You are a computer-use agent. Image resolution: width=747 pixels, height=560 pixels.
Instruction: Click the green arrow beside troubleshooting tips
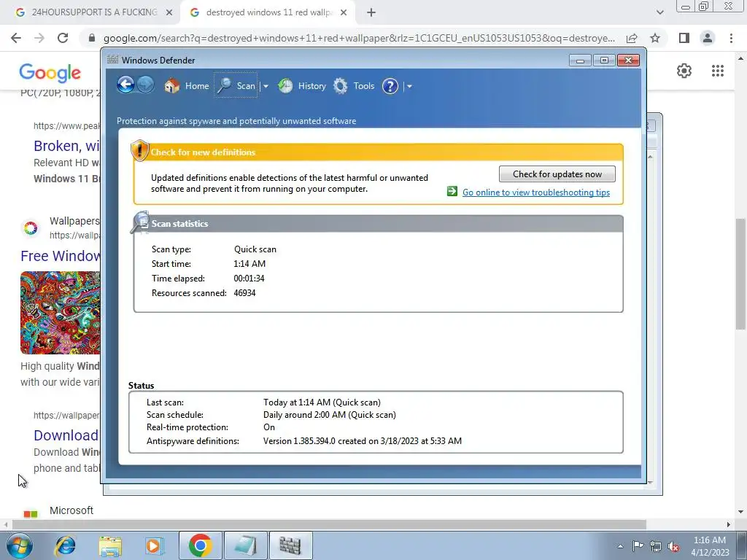click(x=452, y=192)
